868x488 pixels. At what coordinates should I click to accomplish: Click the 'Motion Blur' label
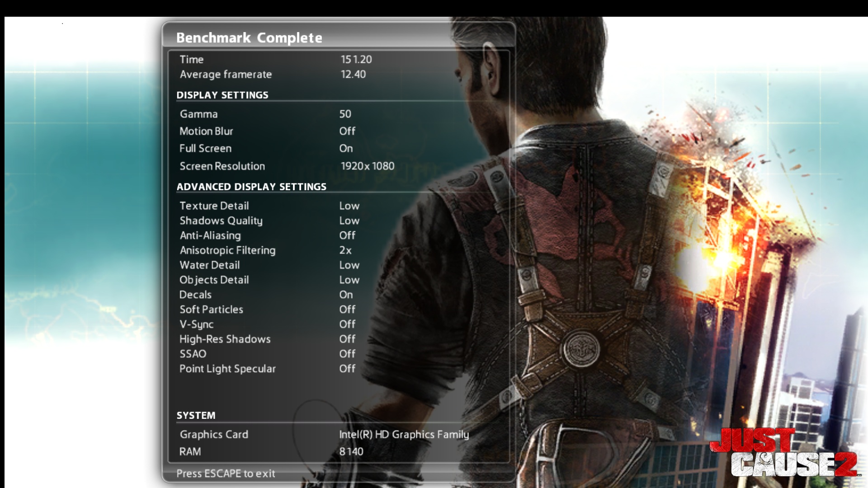(x=206, y=131)
